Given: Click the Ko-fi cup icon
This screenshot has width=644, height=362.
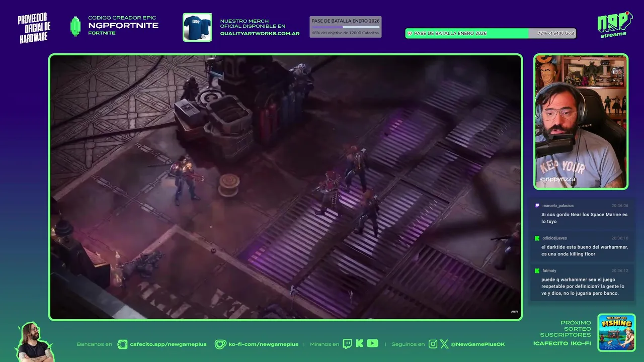Looking at the screenshot, I should point(220,344).
